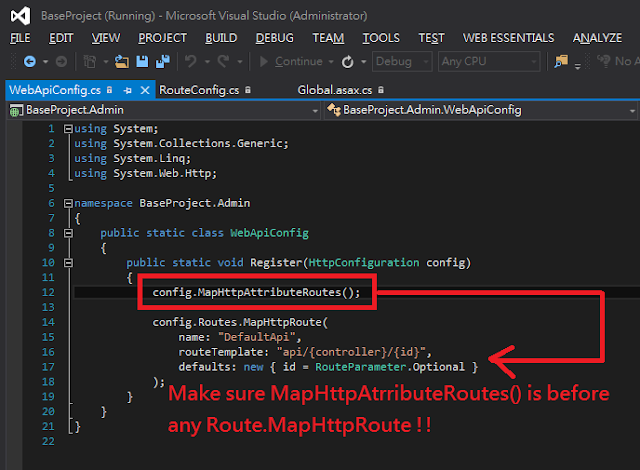Save the file with the floppy icon

[x=142, y=62]
